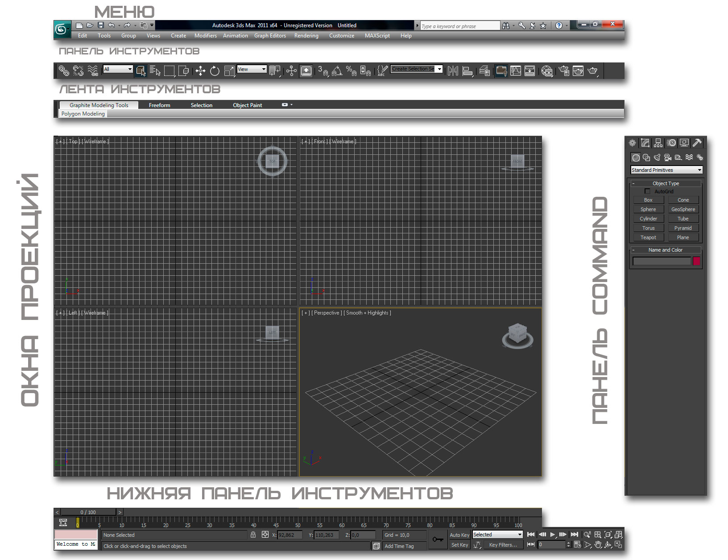Open the All selection filter dropdown

[x=118, y=69]
